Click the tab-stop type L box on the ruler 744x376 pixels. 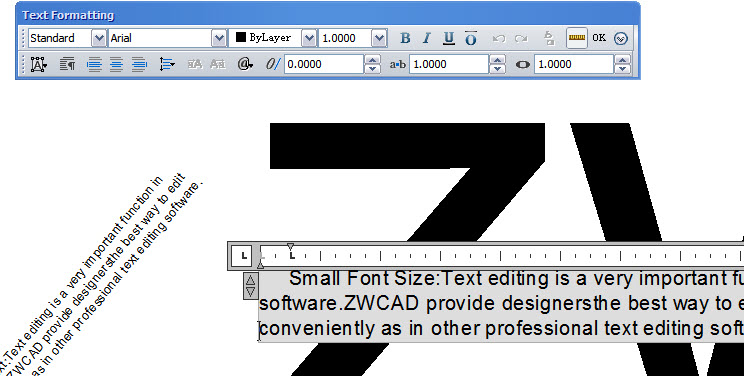244,256
